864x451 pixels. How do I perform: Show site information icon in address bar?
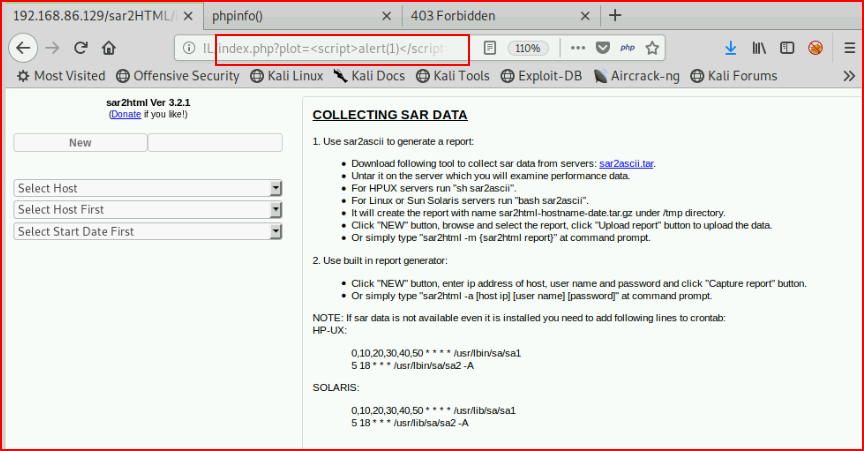(x=188, y=48)
